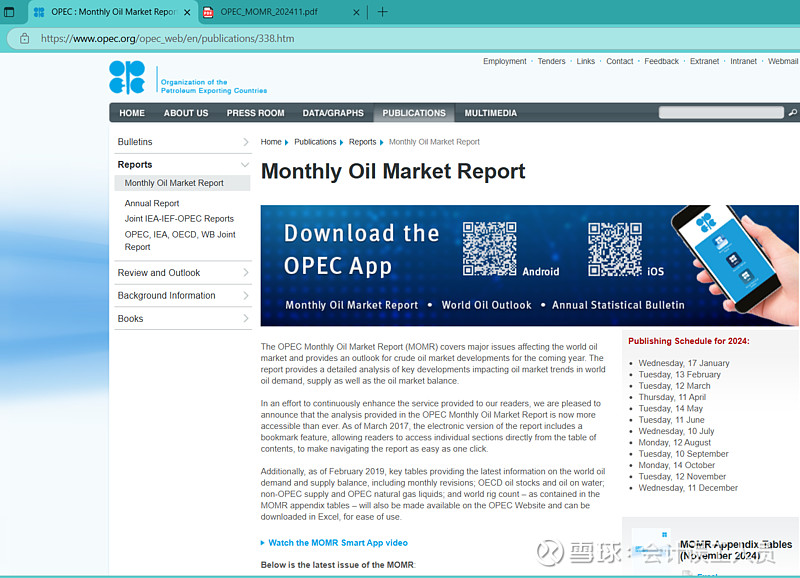The height and width of the screenshot is (578, 800).
Task: Click the Employment link
Action: 505,61
